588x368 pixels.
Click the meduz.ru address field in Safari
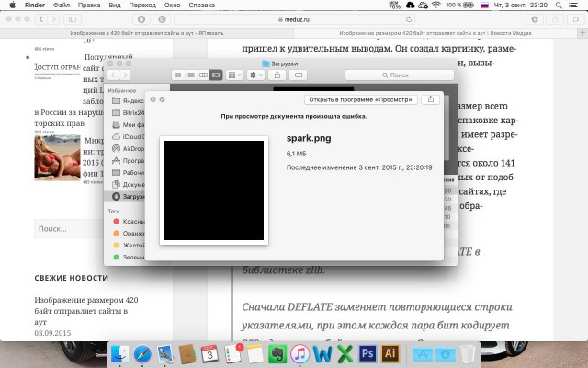[x=294, y=19]
